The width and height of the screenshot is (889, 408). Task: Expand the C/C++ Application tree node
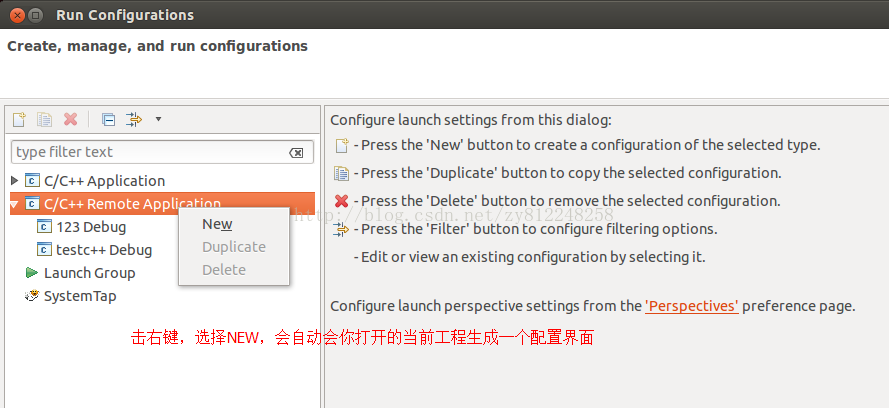click(x=14, y=181)
